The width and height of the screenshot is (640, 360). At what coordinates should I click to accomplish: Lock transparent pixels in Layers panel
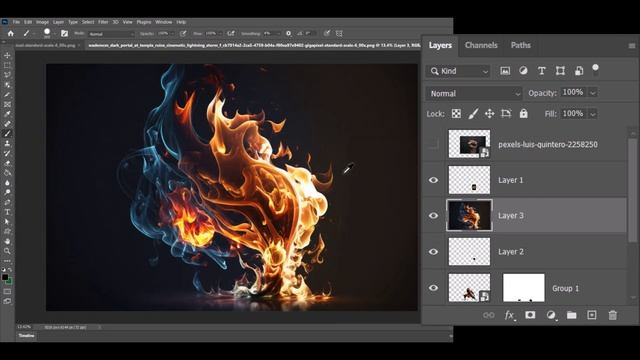click(x=456, y=114)
